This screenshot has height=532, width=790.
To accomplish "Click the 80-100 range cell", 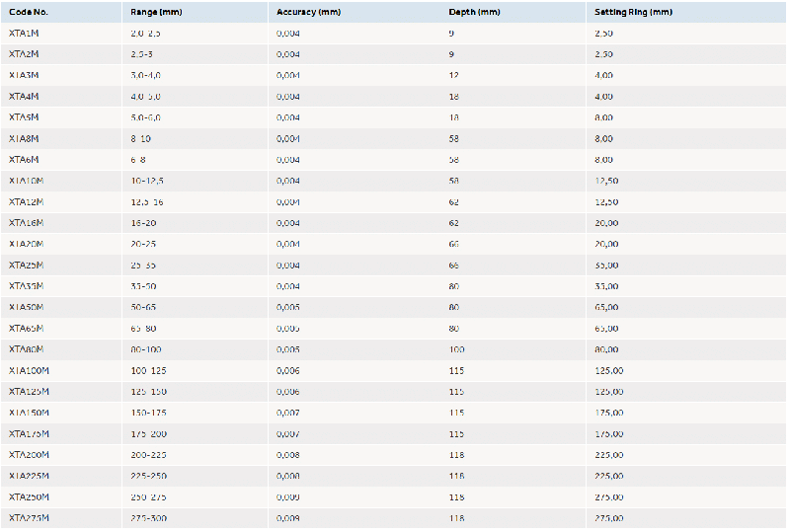I will 144,349.
